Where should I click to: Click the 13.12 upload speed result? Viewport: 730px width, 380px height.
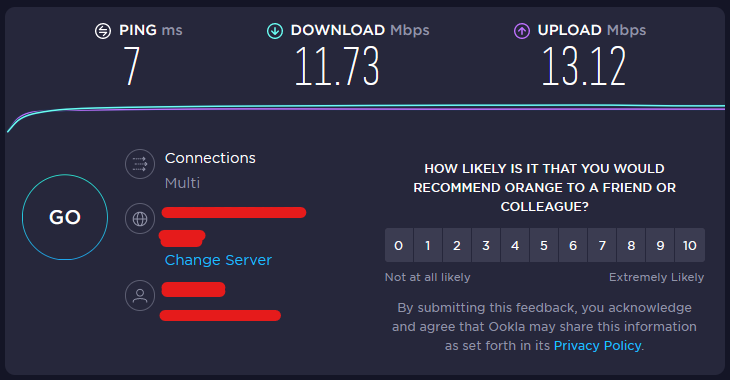click(x=584, y=66)
